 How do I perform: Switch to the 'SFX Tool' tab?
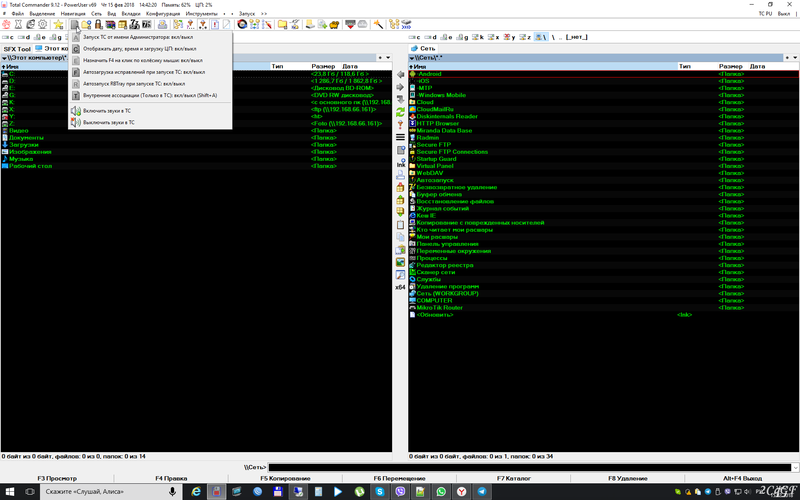pos(17,49)
